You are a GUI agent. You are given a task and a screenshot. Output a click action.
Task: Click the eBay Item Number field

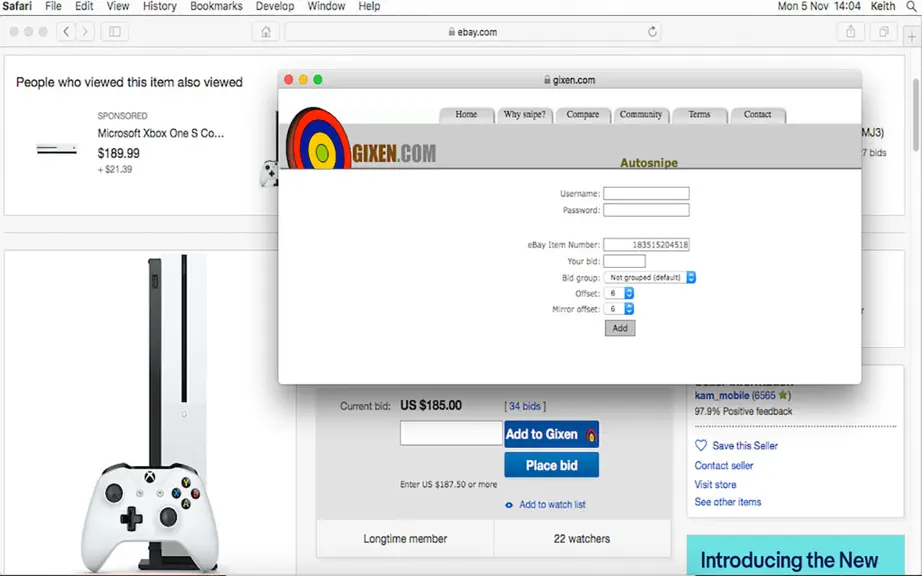click(x=646, y=245)
